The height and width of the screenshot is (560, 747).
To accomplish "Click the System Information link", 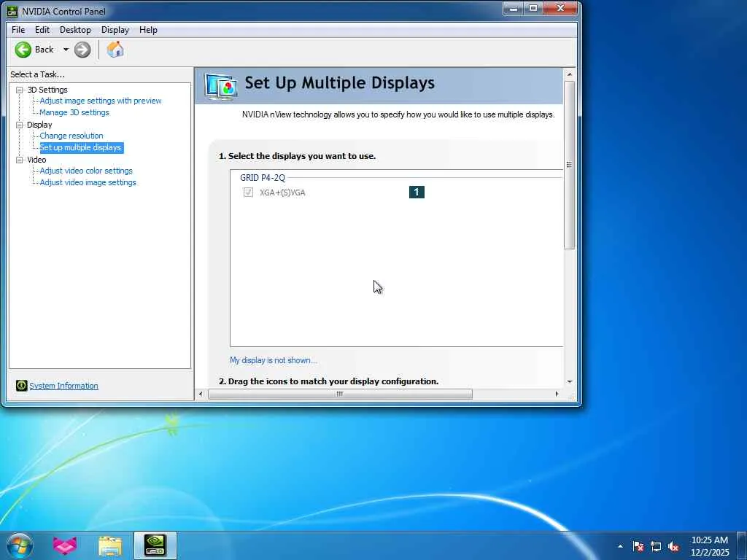I will 64,386.
